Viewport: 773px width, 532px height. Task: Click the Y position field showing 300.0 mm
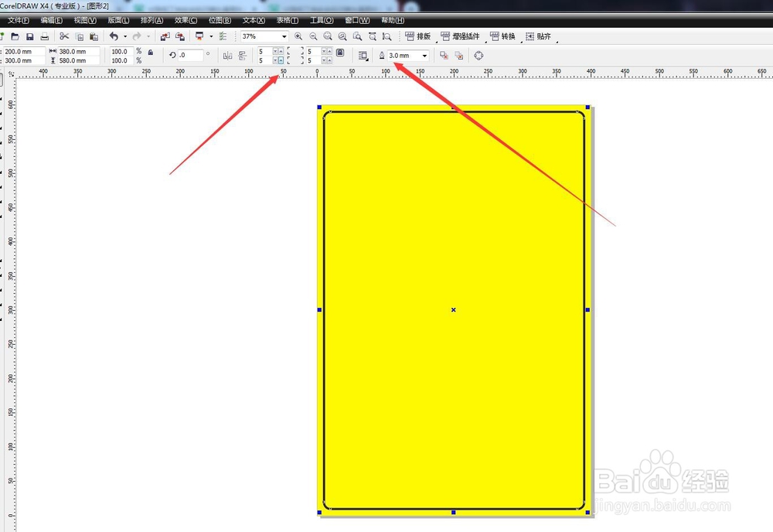(x=24, y=60)
